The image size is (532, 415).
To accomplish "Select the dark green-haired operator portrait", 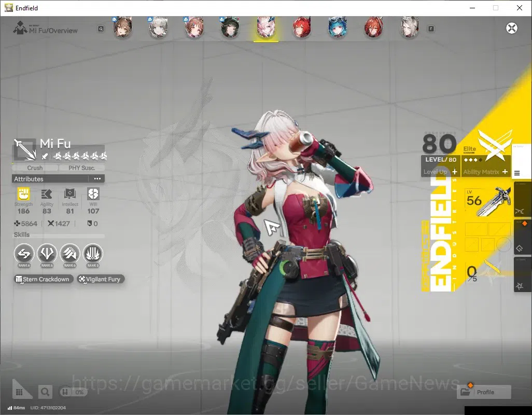I will 230,27.
